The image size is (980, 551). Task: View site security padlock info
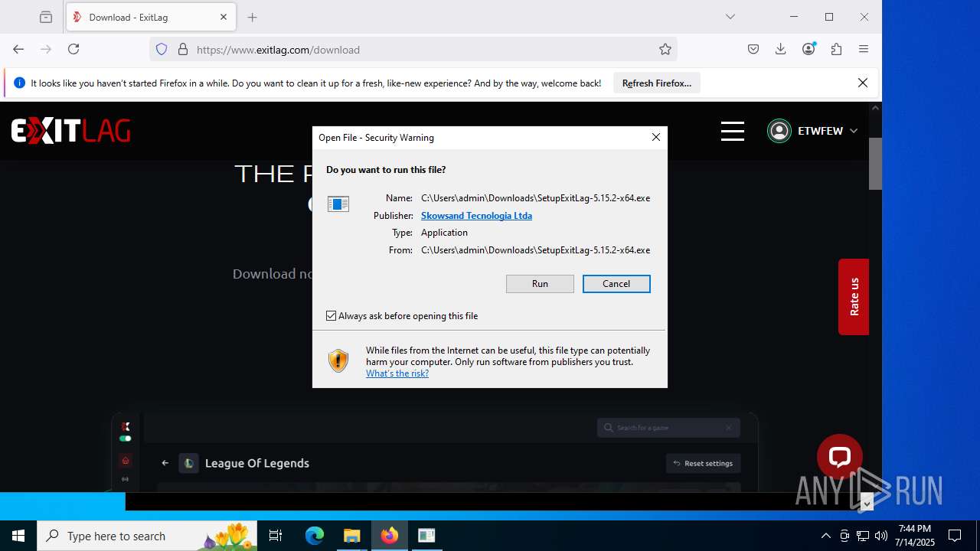[183, 49]
